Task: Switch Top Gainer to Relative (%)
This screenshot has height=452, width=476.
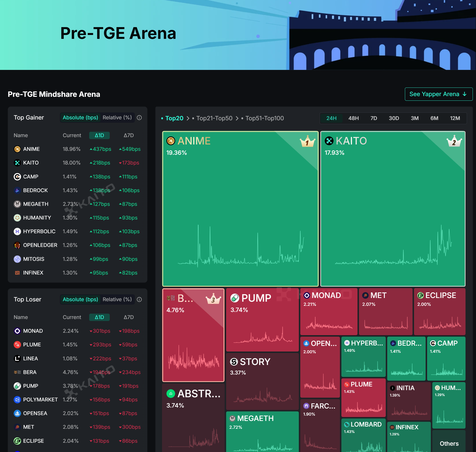Action: tap(117, 118)
